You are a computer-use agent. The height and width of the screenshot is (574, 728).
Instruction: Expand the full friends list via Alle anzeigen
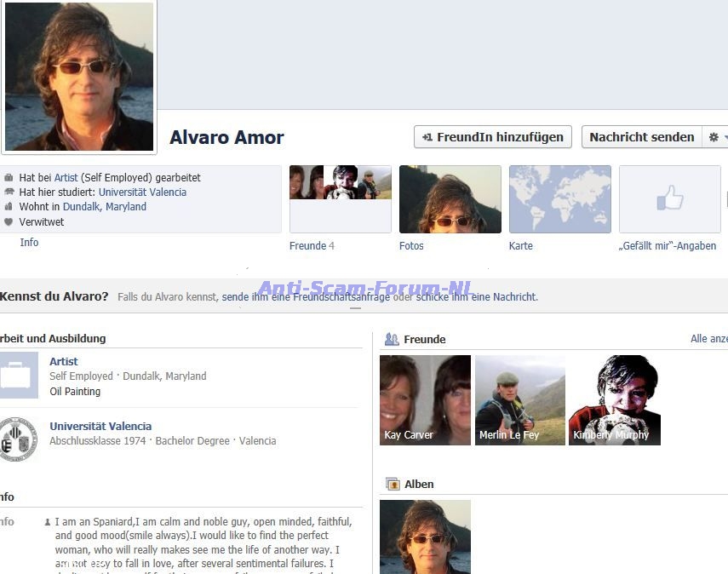coord(708,339)
